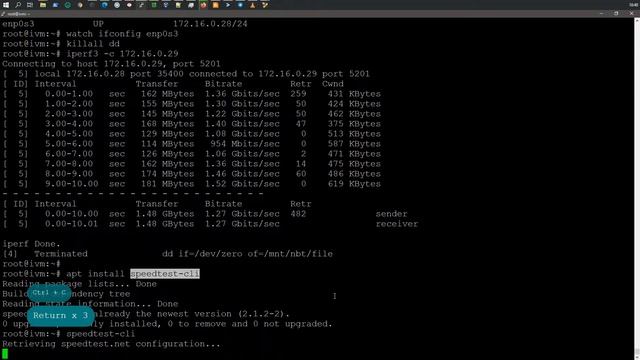The image size is (640, 360).
Task: Click 'Retrieving speedtest.net configuration...' line
Action: 111,344
